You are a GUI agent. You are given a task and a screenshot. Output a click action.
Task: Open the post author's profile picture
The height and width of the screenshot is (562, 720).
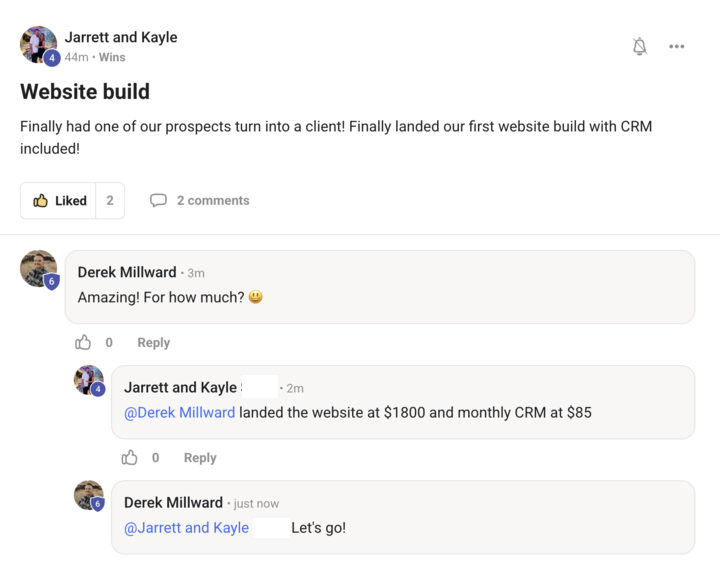(39, 45)
